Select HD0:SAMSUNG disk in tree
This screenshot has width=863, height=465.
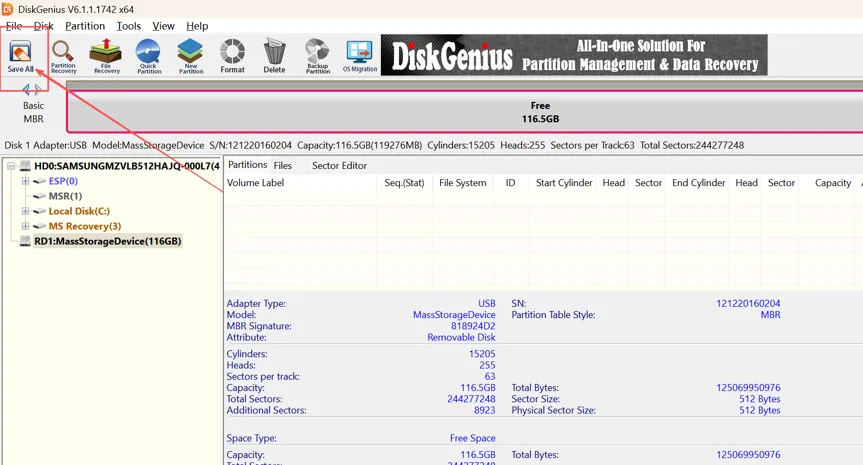(x=127, y=166)
